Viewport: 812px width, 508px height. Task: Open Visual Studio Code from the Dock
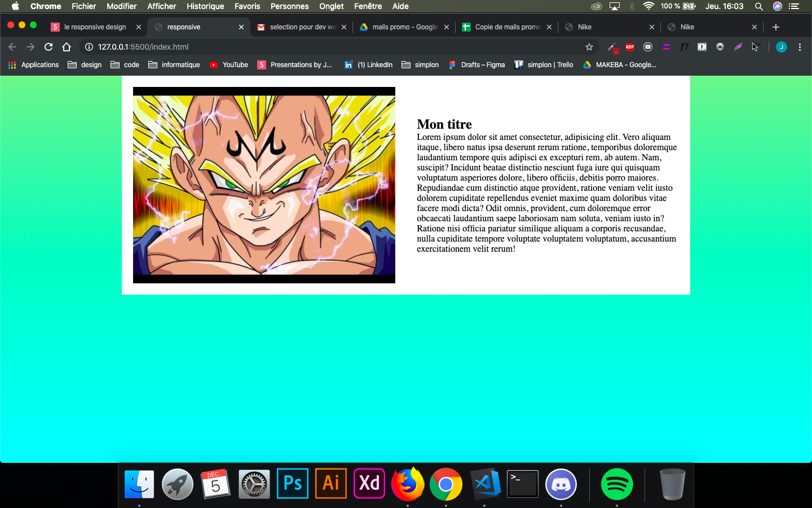486,484
